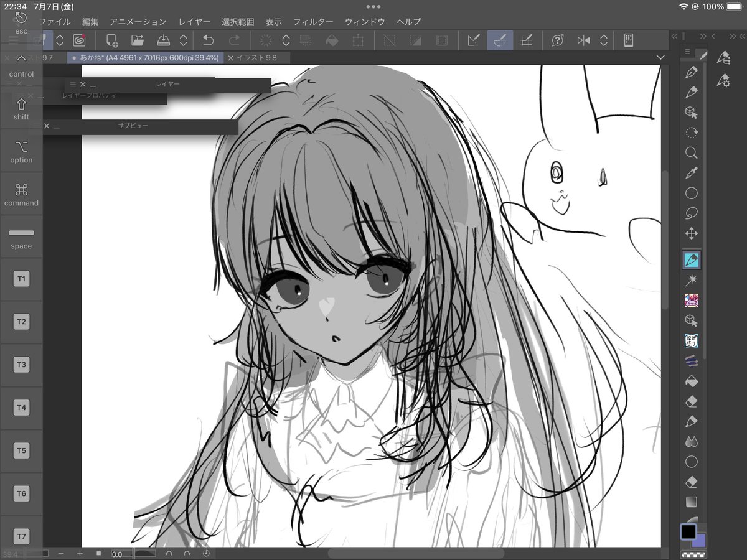The image size is (747, 560).
Task: Select the Rotate canvas tool
Action: click(691, 133)
